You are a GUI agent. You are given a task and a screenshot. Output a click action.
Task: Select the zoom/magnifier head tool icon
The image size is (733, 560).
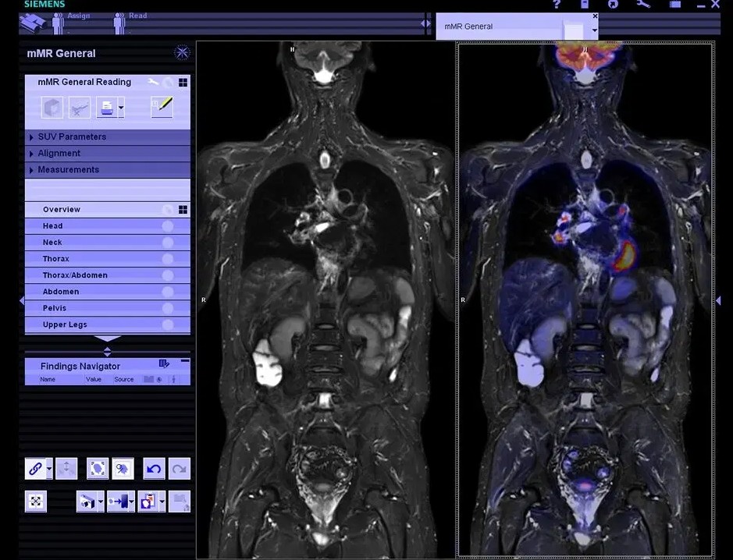123,469
